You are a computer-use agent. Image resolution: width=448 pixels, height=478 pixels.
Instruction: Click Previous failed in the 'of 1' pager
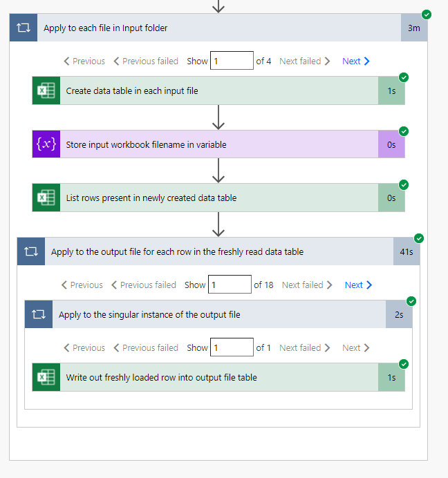145,347
